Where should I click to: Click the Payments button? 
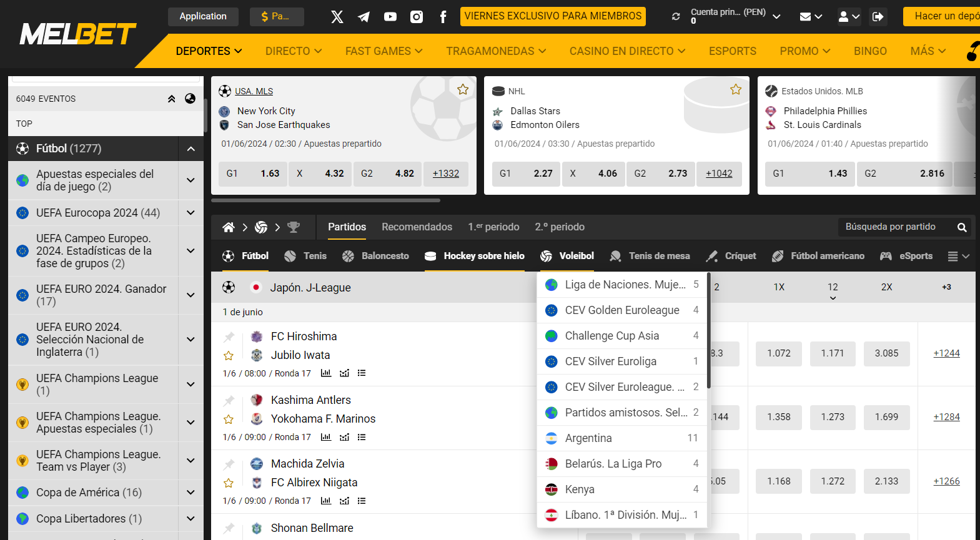tap(277, 16)
